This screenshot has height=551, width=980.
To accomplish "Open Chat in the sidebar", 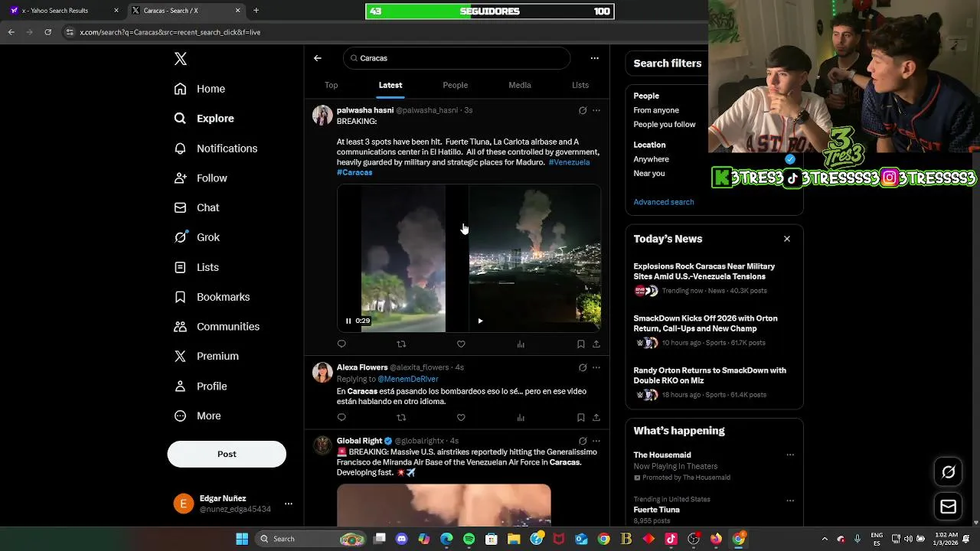I will [197, 207].
